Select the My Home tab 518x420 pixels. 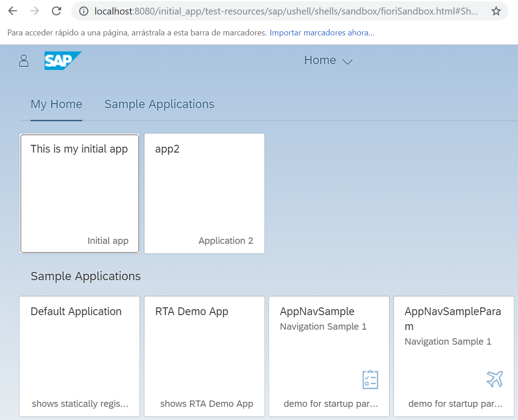click(x=56, y=104)
